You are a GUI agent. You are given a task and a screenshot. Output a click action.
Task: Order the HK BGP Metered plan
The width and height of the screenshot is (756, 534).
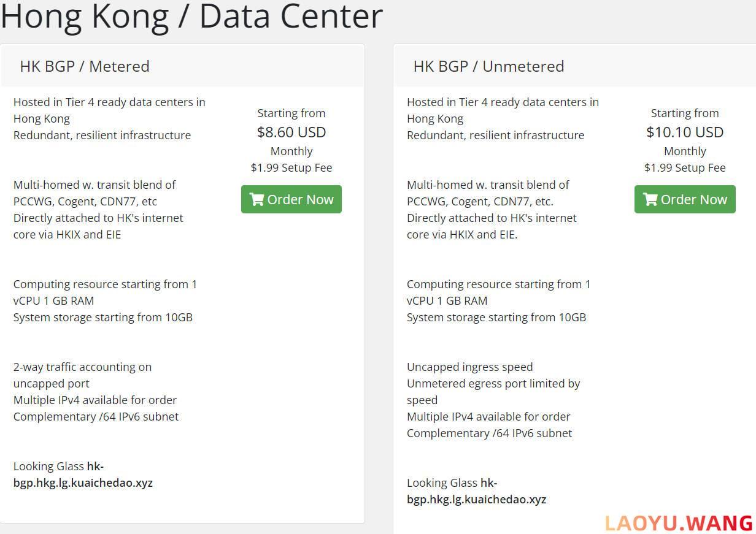tap(291, 199)
